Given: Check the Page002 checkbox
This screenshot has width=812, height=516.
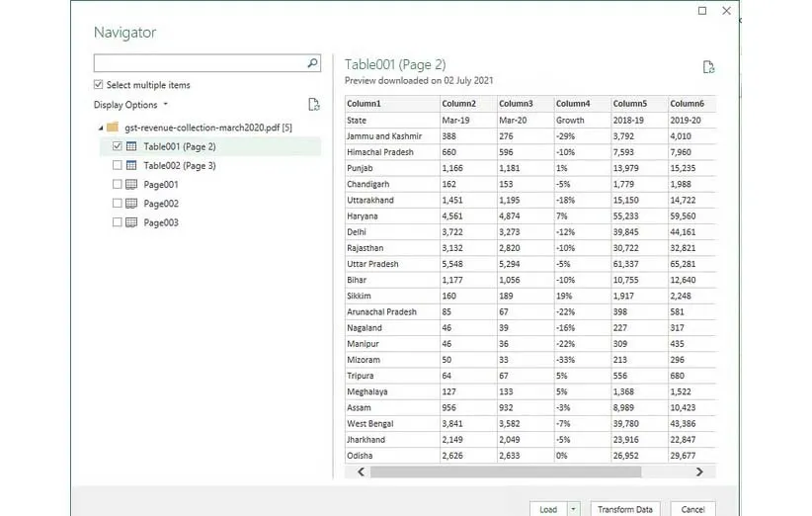Looking at the screenshot, I should click(x=118, y=204).
